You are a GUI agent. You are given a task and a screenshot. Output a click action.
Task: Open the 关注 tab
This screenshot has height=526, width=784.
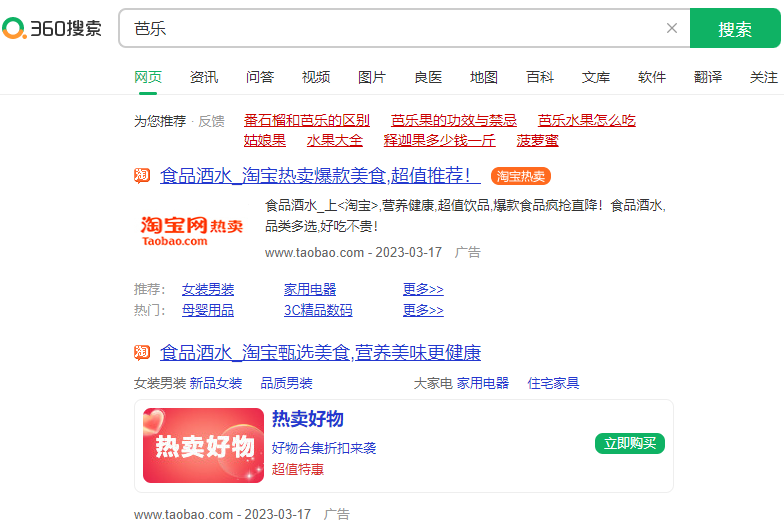(x=764, y=77)
